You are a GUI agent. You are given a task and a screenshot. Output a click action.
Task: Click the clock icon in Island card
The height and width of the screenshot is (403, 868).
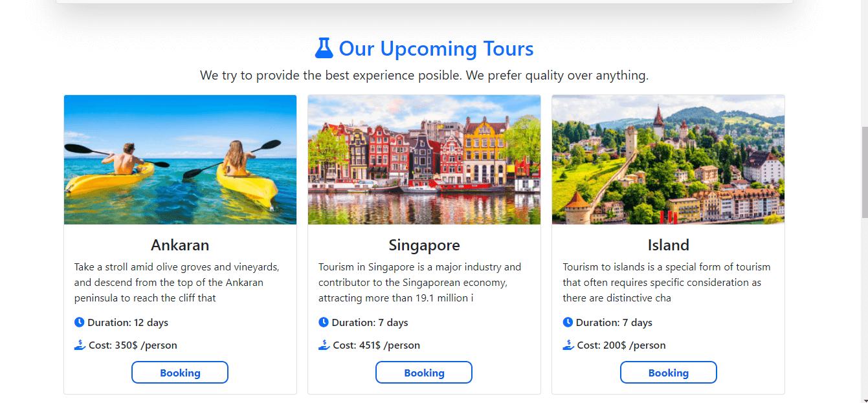tap(568, 322)
